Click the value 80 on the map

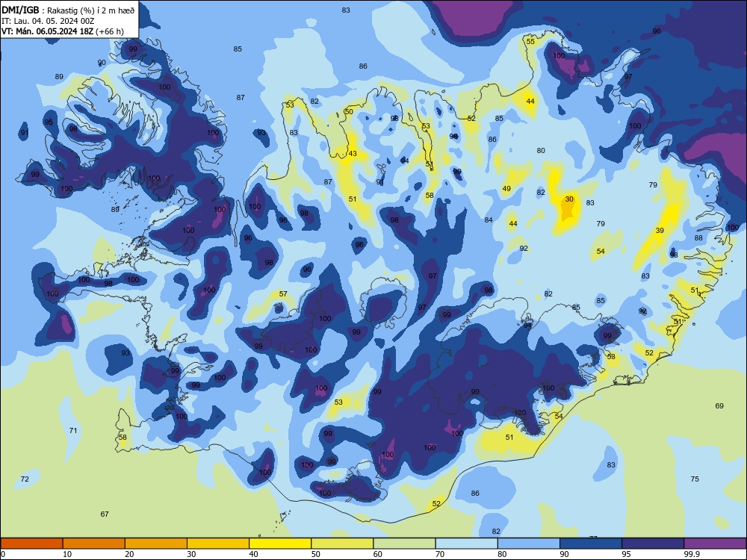[x=541, y=151]
